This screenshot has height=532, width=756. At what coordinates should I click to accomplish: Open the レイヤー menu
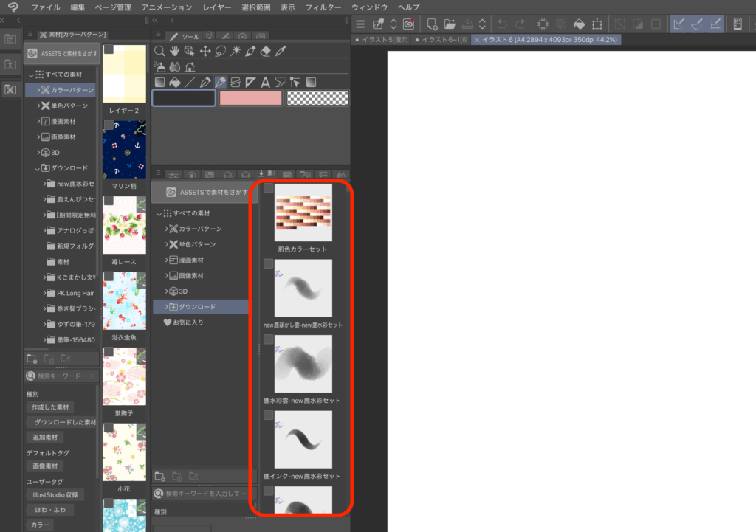[217, 7]
